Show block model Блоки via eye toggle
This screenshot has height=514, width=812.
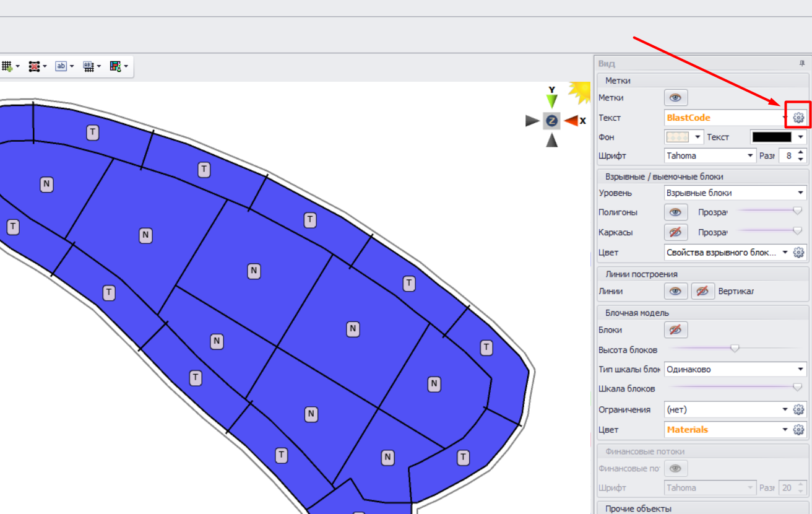(675, 330)
